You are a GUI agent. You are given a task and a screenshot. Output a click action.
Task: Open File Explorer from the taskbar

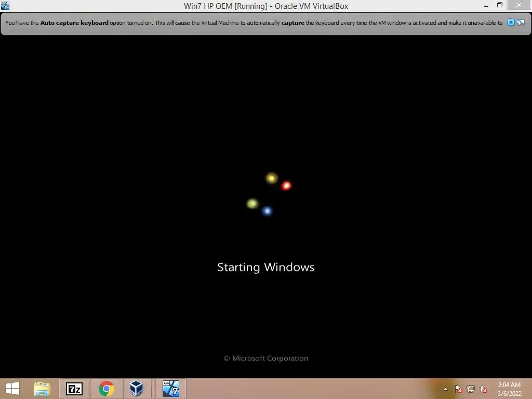point(42,389)
